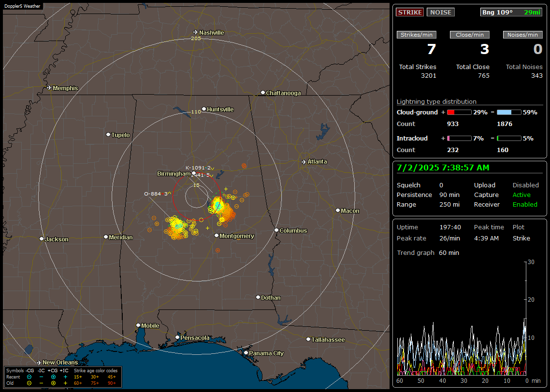Click the Range value 250 mi
The image size is (550, 392).
click(449, 205)
